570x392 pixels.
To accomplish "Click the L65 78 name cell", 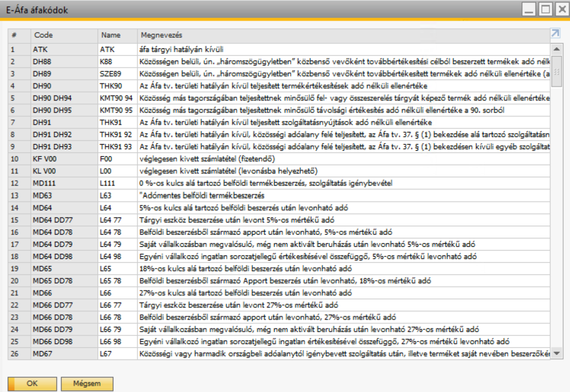I will pyautogui.click(x=118, y=281).
